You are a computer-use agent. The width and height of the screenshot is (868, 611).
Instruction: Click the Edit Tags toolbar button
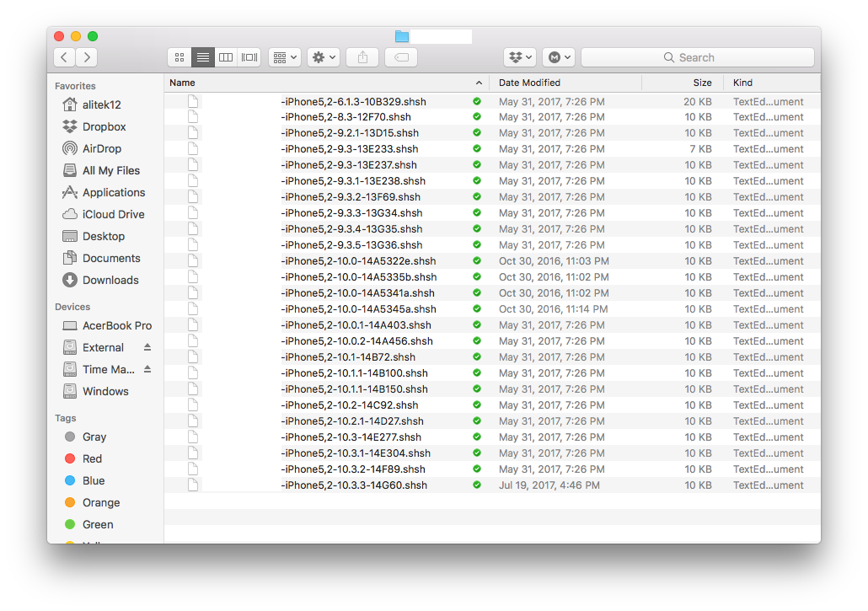pos(401,57)
